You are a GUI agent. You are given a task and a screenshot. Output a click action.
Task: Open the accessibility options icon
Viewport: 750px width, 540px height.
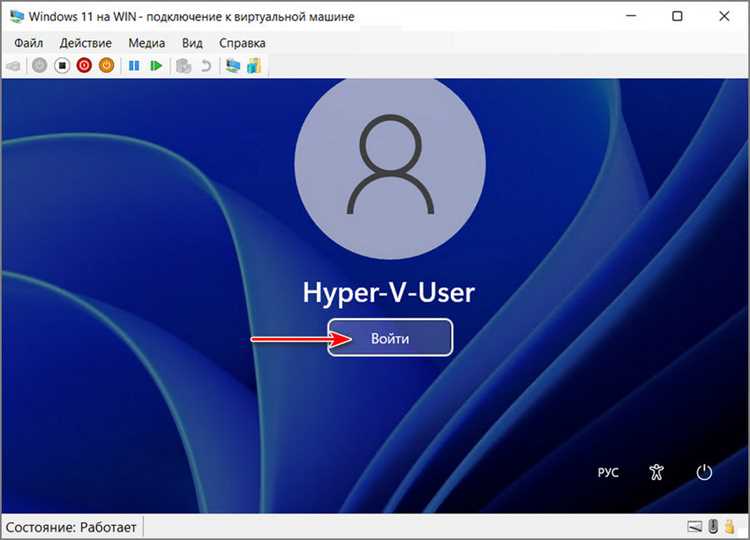(657, 472)
